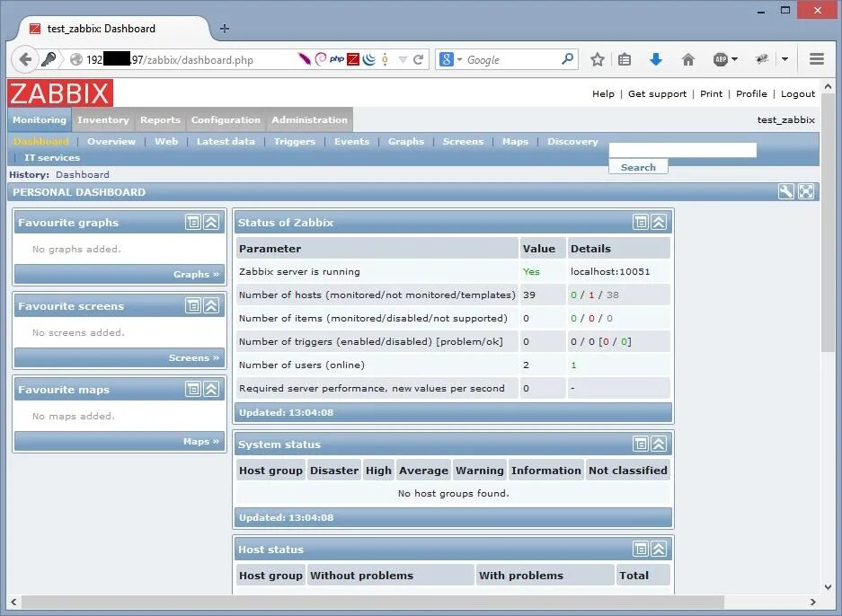Open the Firefox hamburger menu
This screenshot has width=842, height=616.
click(817, 59)
